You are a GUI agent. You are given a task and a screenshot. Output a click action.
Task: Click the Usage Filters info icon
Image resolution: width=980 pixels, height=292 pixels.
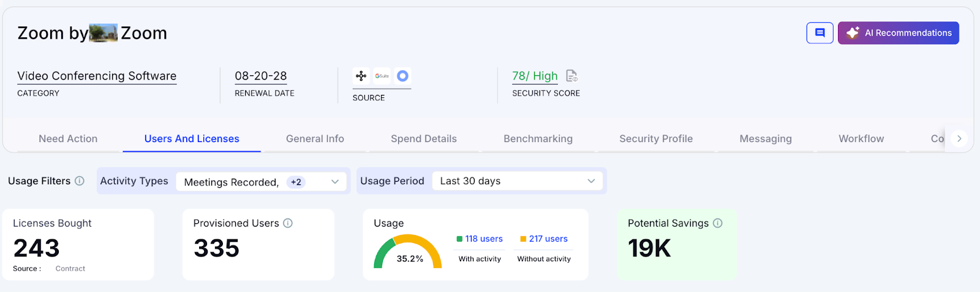click(x=80, y=181)
